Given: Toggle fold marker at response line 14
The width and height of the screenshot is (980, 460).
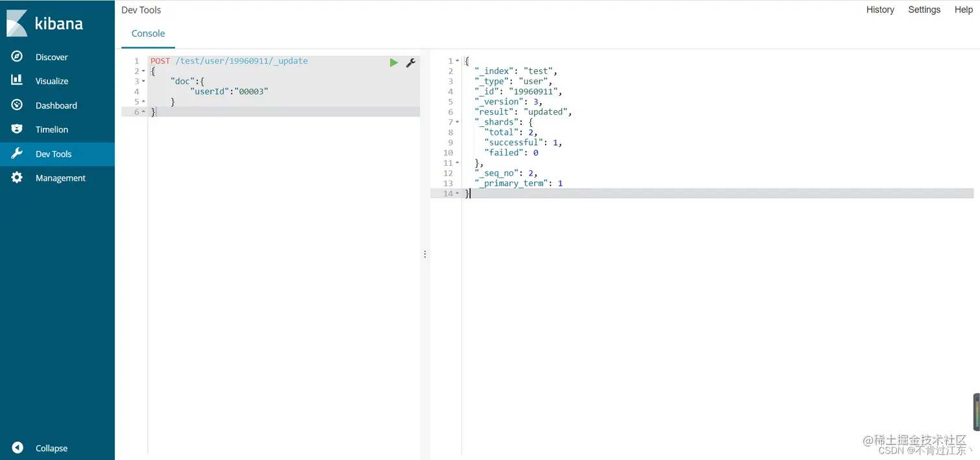Looking at the screenshot, I should 457,193.
